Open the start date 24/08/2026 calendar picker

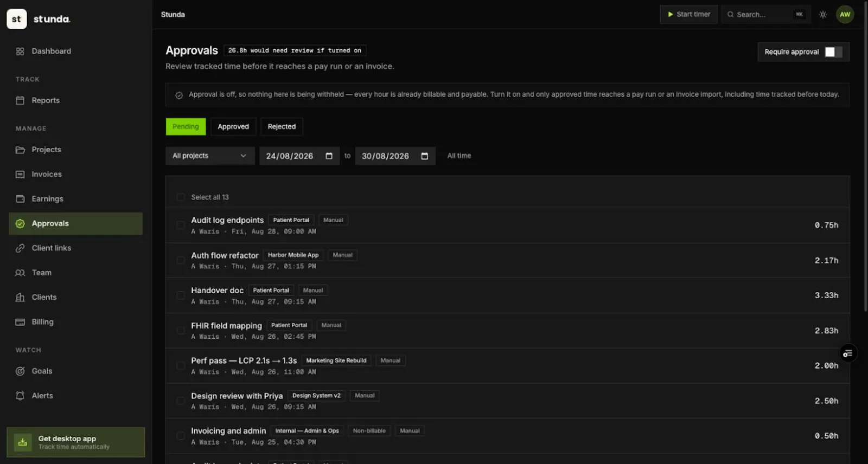click(x=329, y=156)
